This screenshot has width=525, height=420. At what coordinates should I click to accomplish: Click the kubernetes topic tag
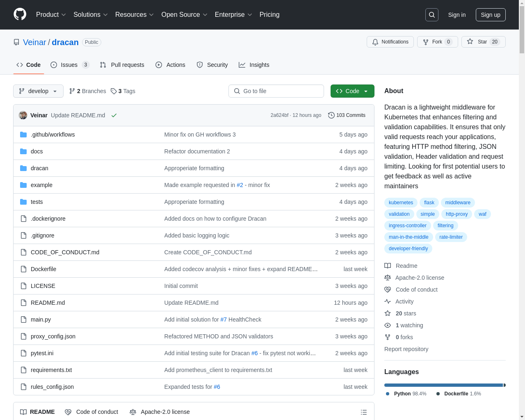click(x=401, y=203)
